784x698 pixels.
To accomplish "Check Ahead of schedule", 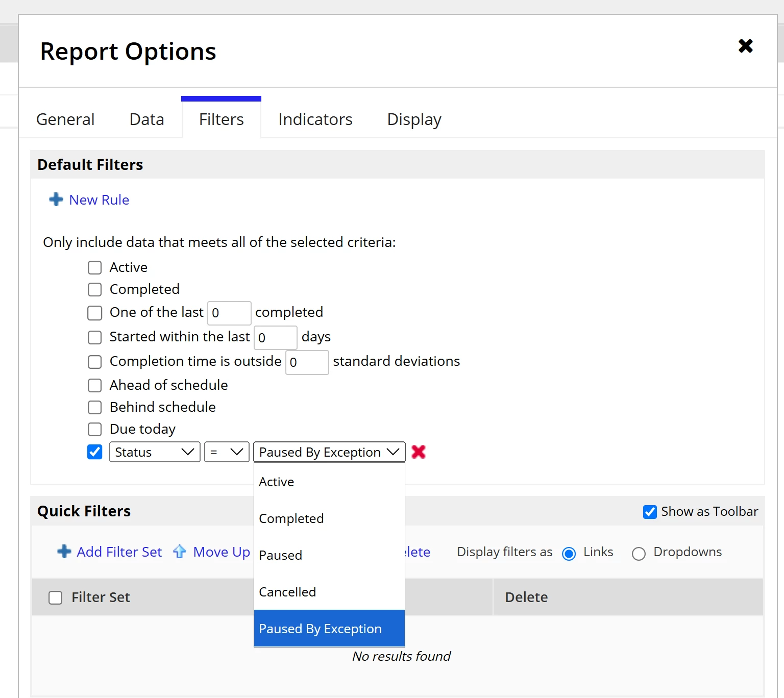I will [x=95, y=385].
